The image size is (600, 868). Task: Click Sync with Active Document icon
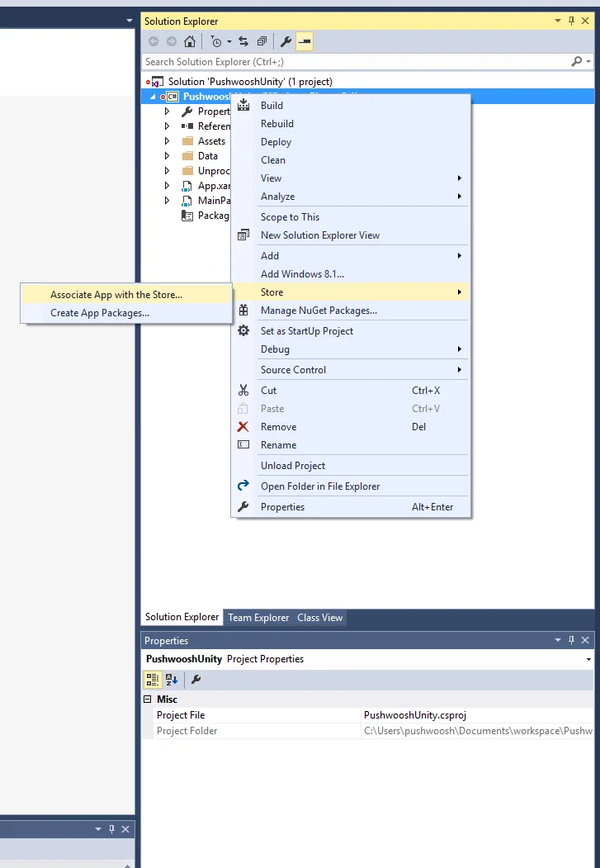point(243,41)
